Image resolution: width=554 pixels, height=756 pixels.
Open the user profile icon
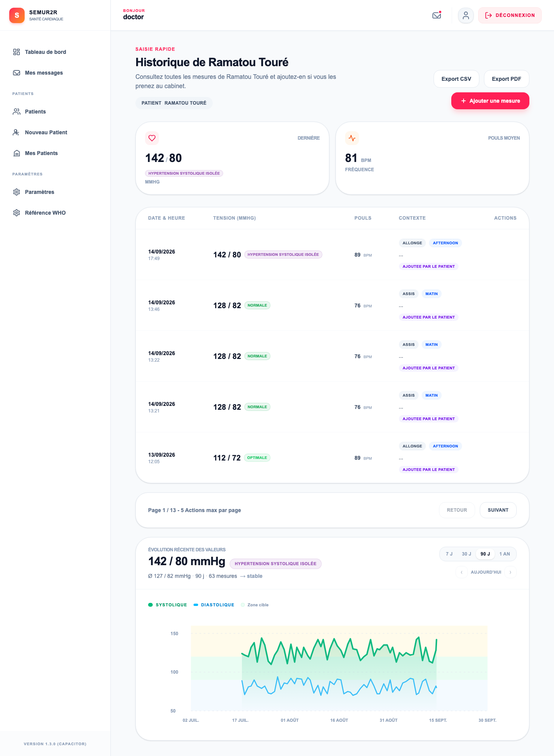[x=466, y=15]
